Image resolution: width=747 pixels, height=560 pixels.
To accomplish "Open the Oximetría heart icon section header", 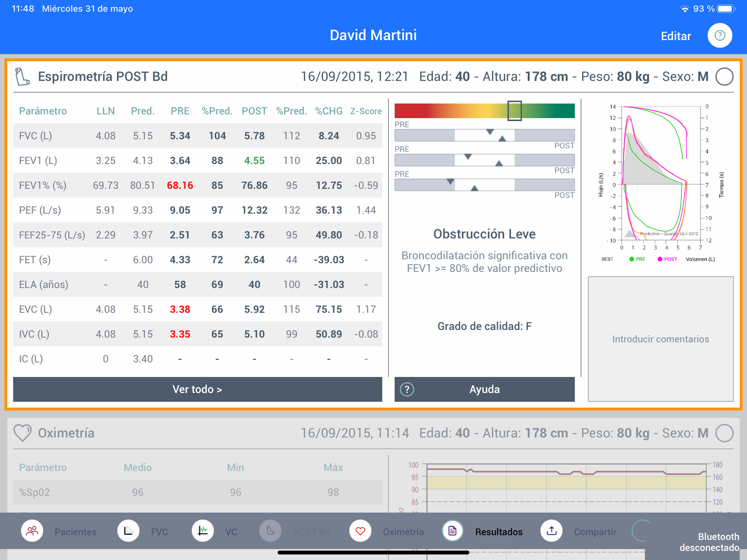I will point(22,433).
